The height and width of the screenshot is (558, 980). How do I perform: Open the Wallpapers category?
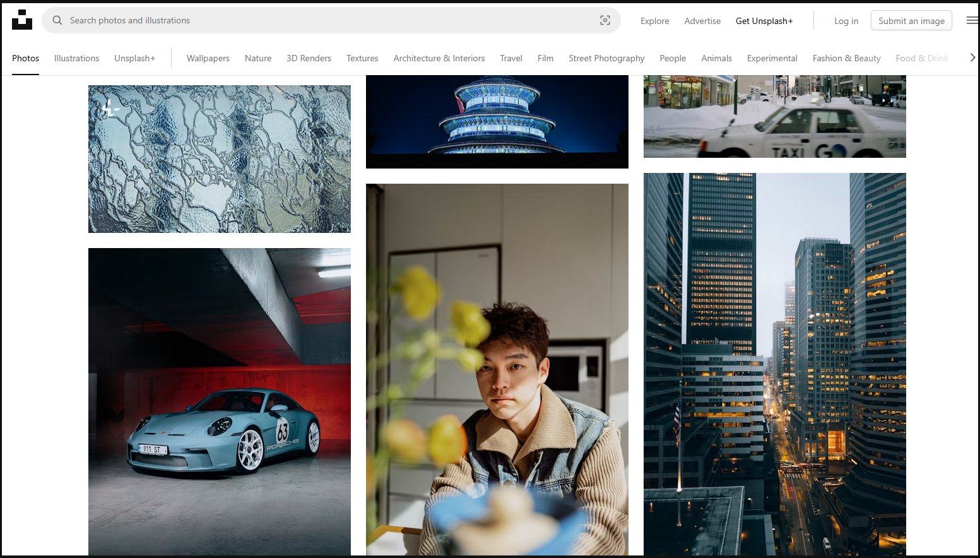(x=208, y=58)
